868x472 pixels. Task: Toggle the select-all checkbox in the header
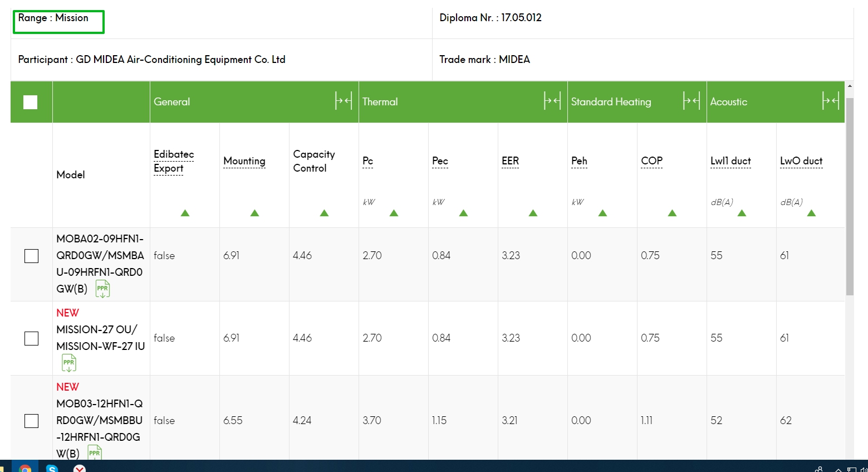[x=31, y=102]
